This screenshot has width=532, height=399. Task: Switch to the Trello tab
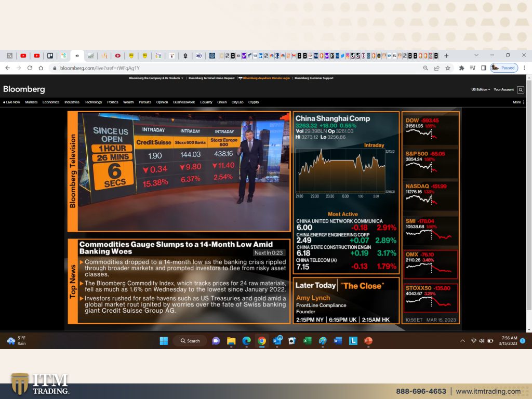pos(50,56)
